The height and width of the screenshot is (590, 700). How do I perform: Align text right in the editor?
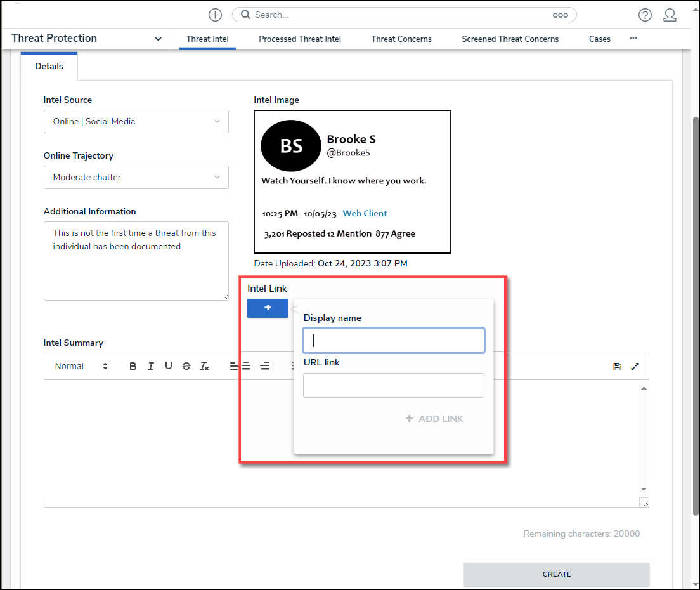[265, 366]
